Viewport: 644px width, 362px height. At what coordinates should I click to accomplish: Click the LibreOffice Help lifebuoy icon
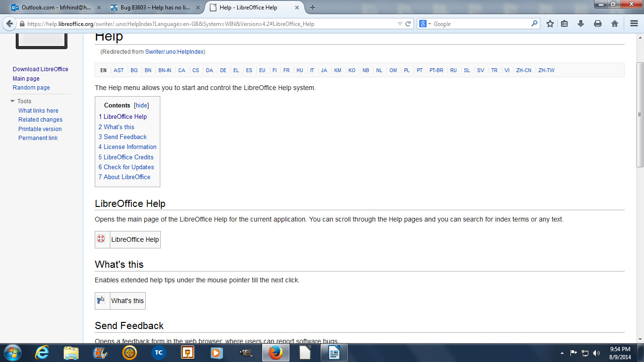click(x=101, y=239)
